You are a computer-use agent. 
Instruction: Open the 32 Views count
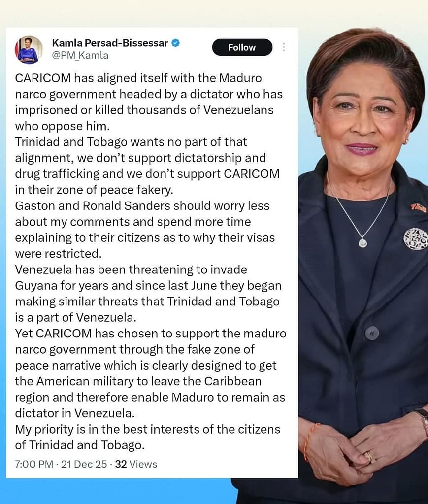pyautogui.click(x=136, y=464)
